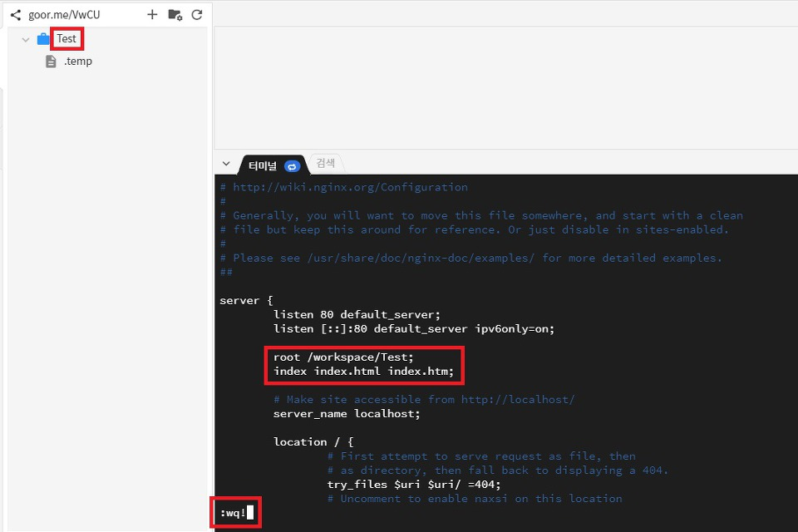Click the share icon beside goor.me/VwCU
This screenshot has height=532, width=798.
(16, 15)
